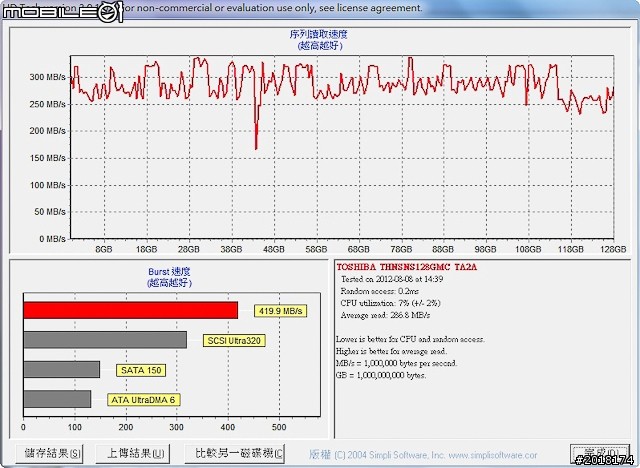Screen dimensions: 640x468
Task: Click the 419.9 MB/s yellow label
Action: point(280,311)
